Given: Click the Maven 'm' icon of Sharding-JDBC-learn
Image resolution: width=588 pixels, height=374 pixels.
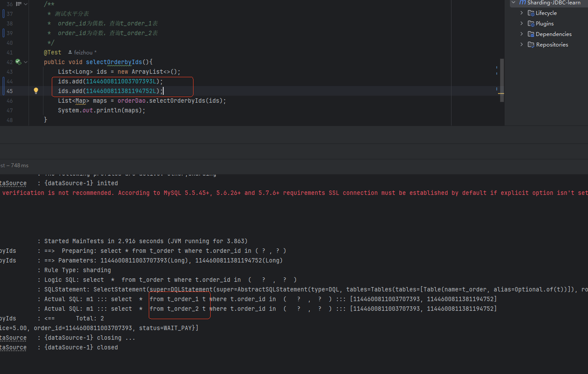Looking at the screenshot, I should (x=522, y=3).
